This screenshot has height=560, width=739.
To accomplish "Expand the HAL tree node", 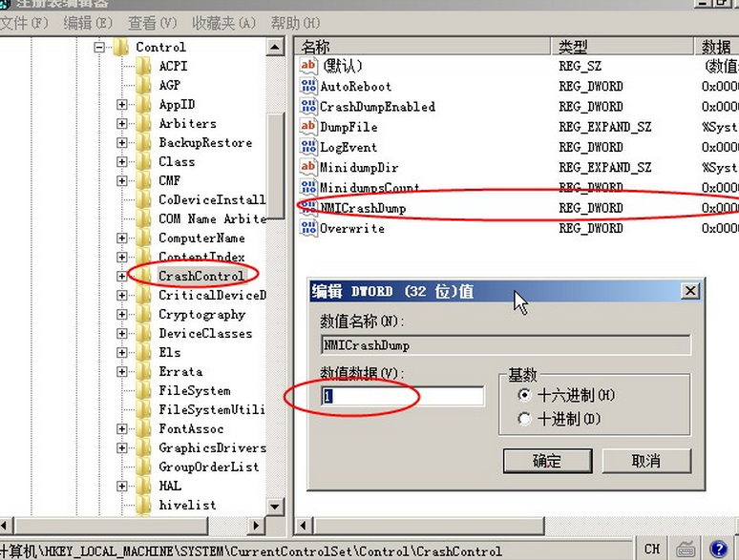I will 122,486.
